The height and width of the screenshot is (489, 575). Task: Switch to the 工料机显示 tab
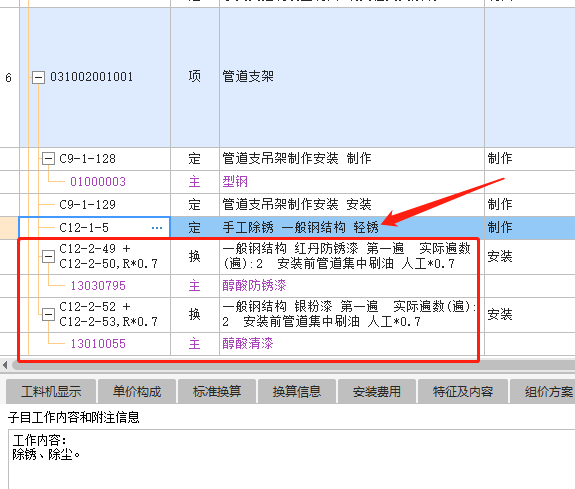(51, 391)
